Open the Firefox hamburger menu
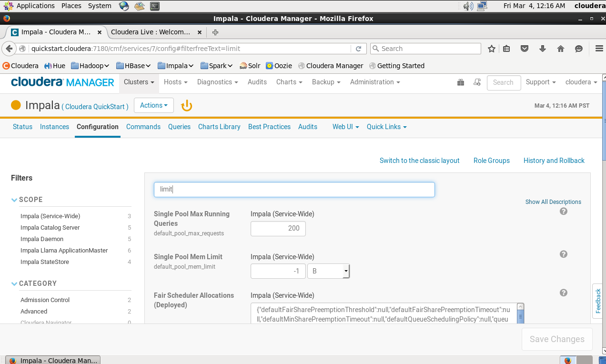Screen dimensions: 606x364 coord(599,49)
